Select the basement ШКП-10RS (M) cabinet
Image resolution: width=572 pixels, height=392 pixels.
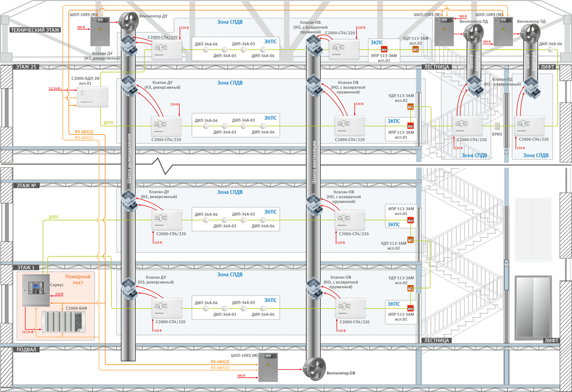pos(267,368)
